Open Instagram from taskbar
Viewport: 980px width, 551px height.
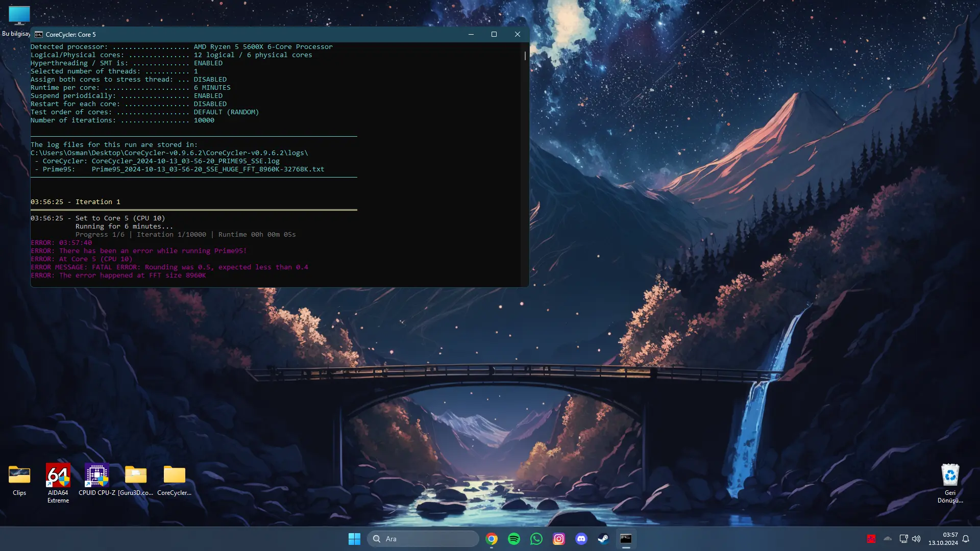click(559, 539)
